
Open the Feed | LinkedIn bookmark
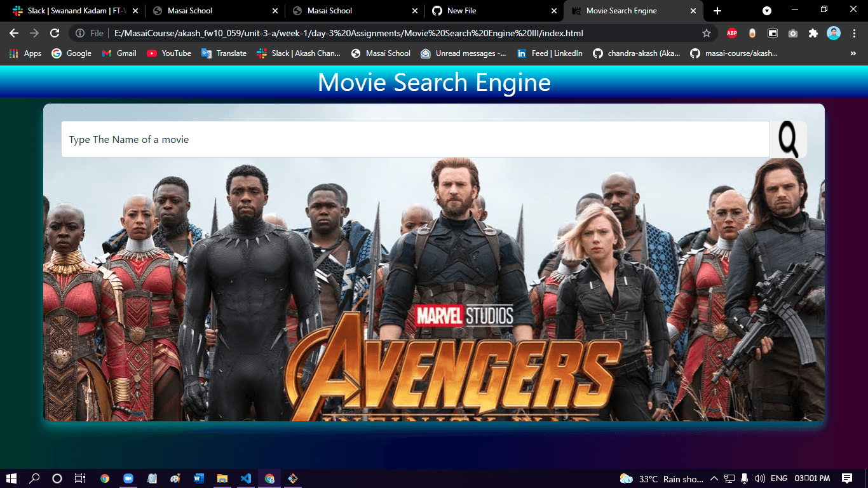550,53
